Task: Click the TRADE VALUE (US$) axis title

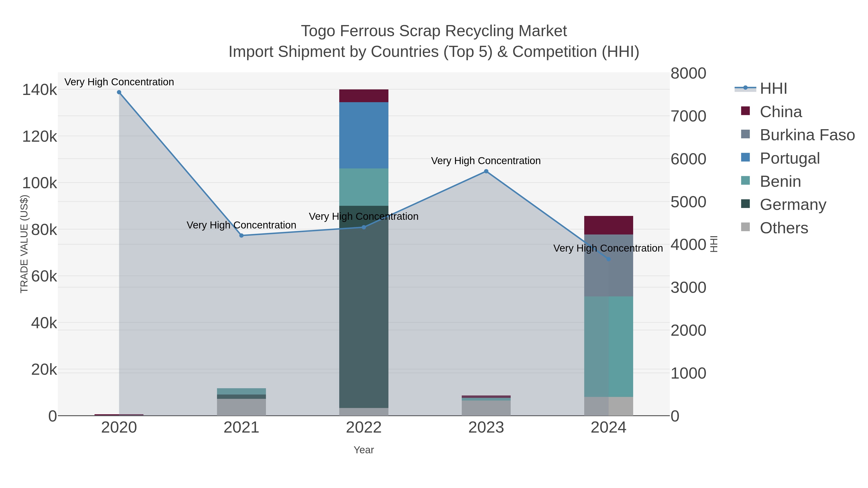Action: pos(24,244)
